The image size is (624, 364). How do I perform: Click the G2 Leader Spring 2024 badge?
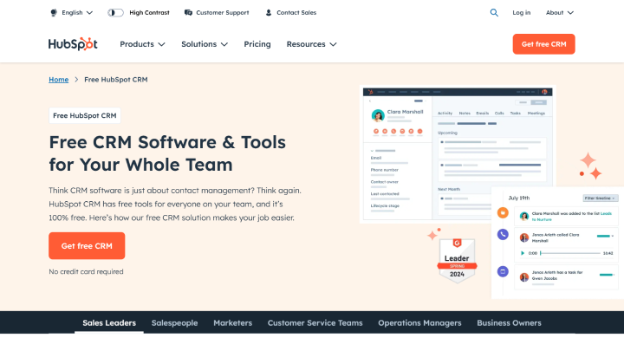(x=457, y=259)
